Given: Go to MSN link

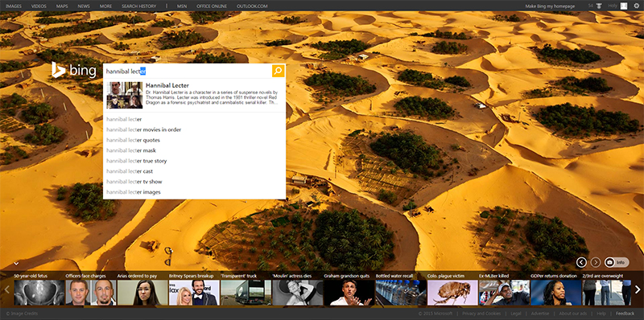Looking at the screenshot, I should [182, 6].
